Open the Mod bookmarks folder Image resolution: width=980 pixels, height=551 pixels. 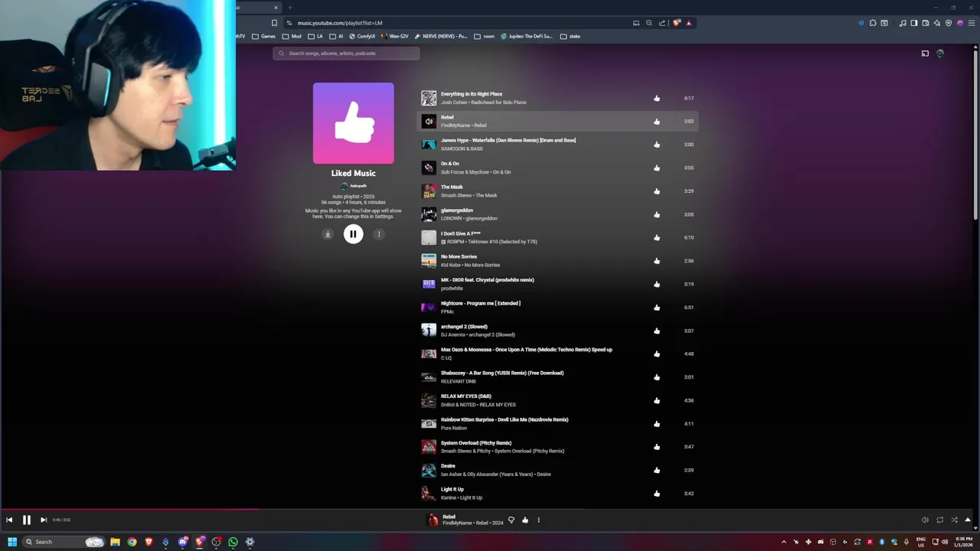tap(292, 36)
